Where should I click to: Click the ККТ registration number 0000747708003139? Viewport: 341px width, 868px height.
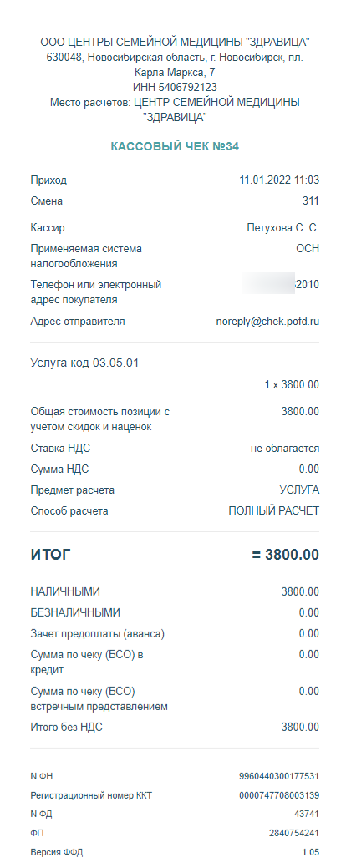pyautogui.click(x=278, y=795)
